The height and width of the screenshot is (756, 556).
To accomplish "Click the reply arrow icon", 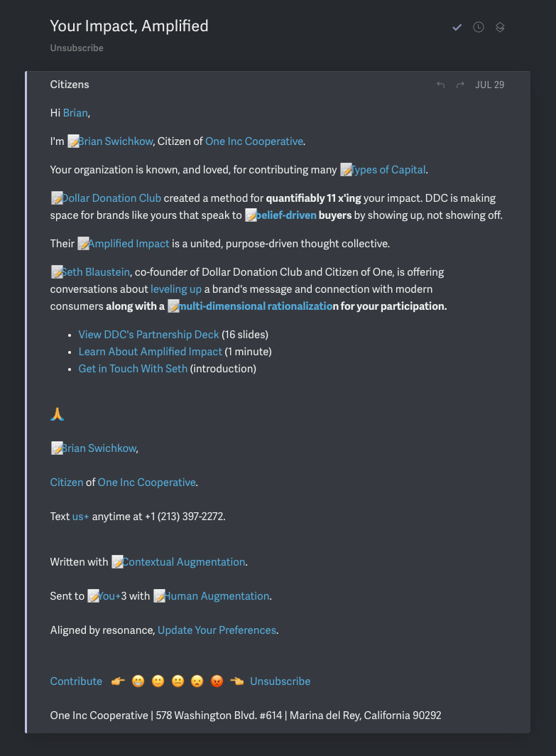I will point(440,85).
